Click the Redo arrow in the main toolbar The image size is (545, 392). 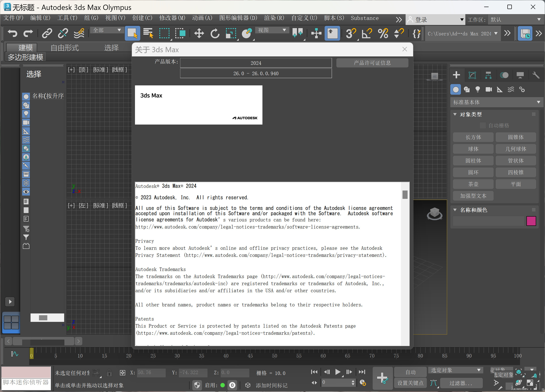coord(28,33)
